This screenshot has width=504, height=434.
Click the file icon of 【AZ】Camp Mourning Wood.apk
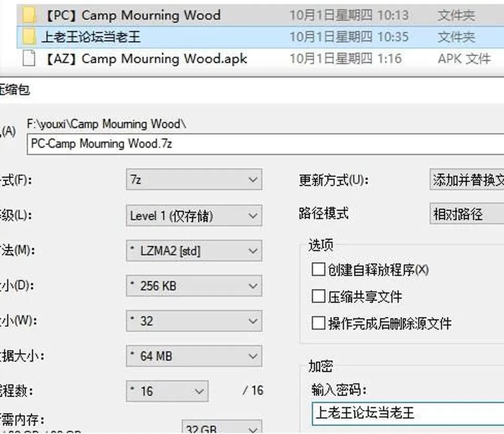(29, 58)
